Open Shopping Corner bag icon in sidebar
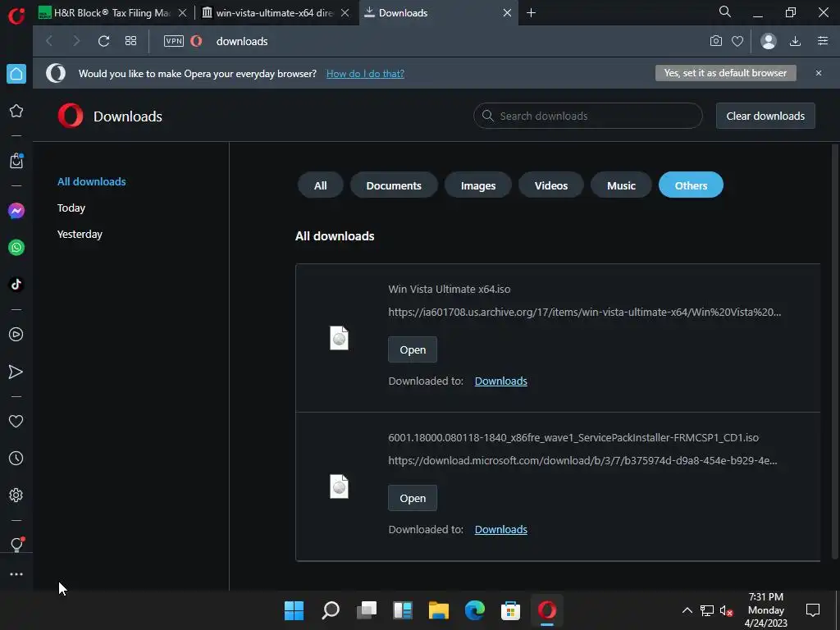The image size is (840, 630). [16, 161]
